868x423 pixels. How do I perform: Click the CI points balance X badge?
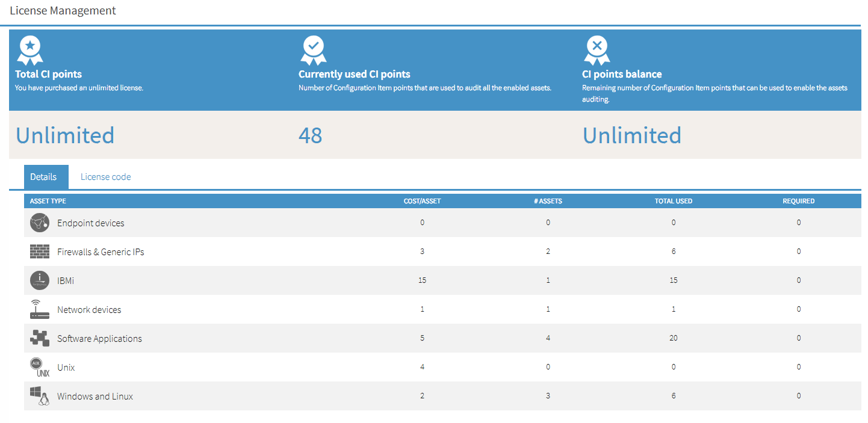point(597,51)
